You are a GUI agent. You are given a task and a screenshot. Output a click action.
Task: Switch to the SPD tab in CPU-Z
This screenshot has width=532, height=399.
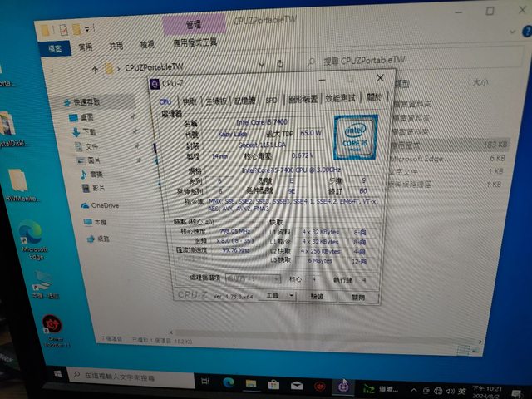[x=271, y=100]
